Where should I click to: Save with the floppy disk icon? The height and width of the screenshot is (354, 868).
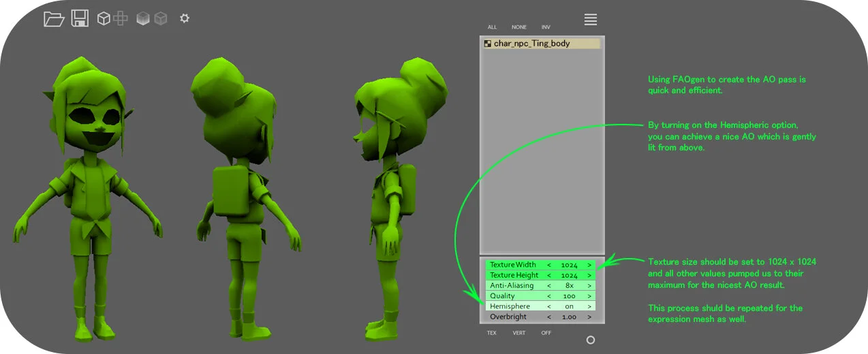click(x=80, y=18)
